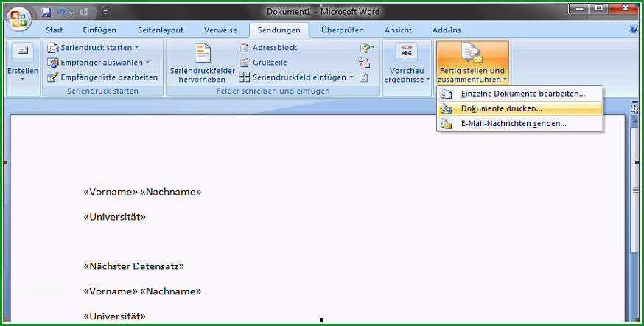Open the undo history dropdown arrow

(x=72, y=13)
